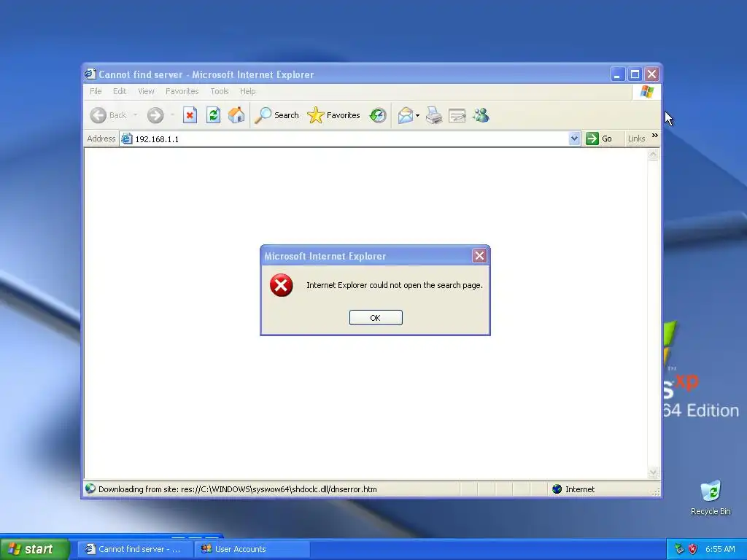This screenshot has width=747, height=560.
Task: Click the Internet zone globe icon
Action: pos(557,489)
